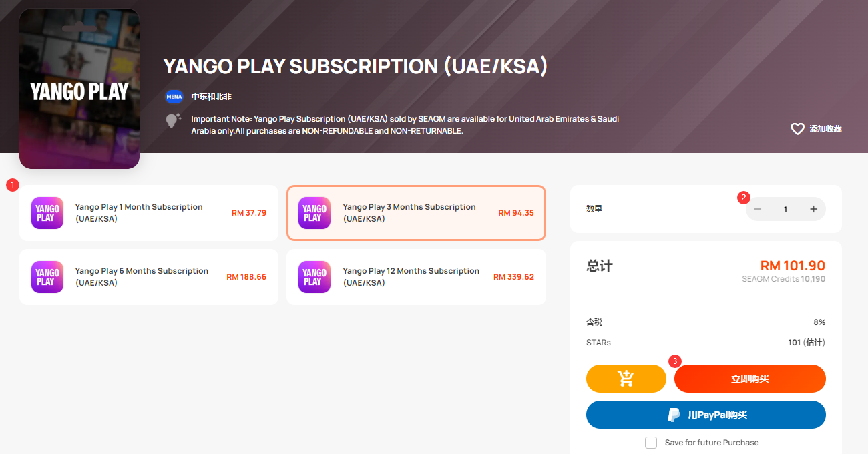Pick the 12 Months Subscription RM 339.62
Screen dimensions: 868x454
[x=416, y=277]
